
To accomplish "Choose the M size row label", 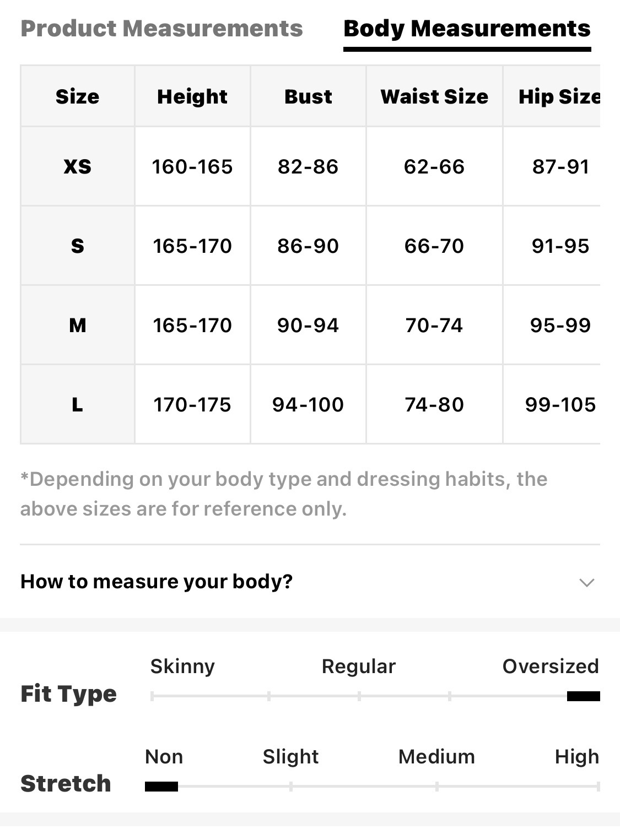I will [77, 325].
